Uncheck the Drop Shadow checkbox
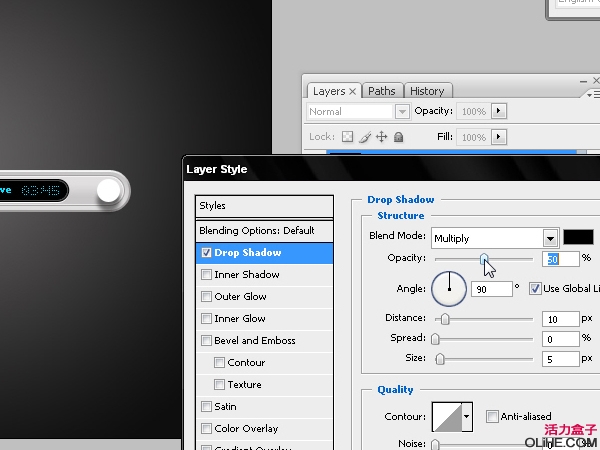Screen dimensions: 600x450 click(206, 253)
